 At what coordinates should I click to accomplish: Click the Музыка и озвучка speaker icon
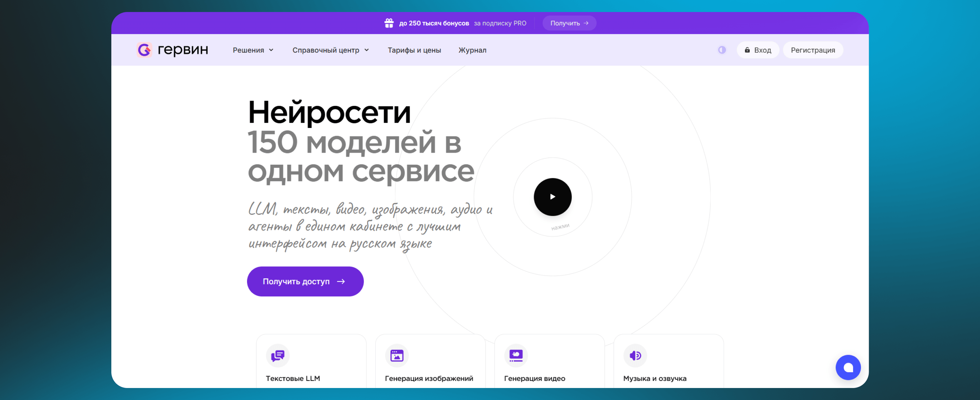tap(635, 355)
